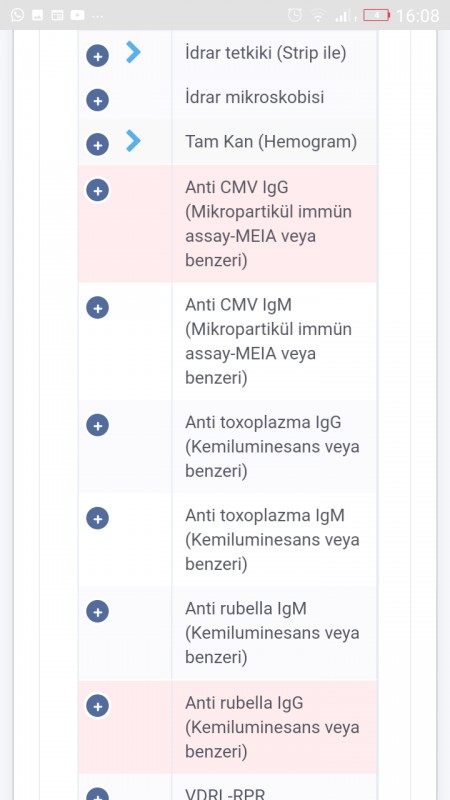Tap the YouTube notification icon in status bar
The image size is (450, 800).
(x=78, y=15)
